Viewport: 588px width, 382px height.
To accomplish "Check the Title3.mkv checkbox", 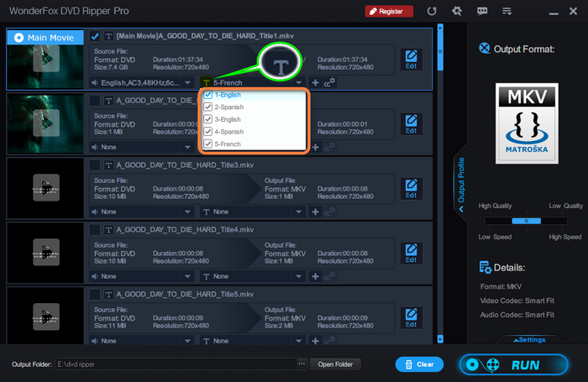I will point(95,165).
